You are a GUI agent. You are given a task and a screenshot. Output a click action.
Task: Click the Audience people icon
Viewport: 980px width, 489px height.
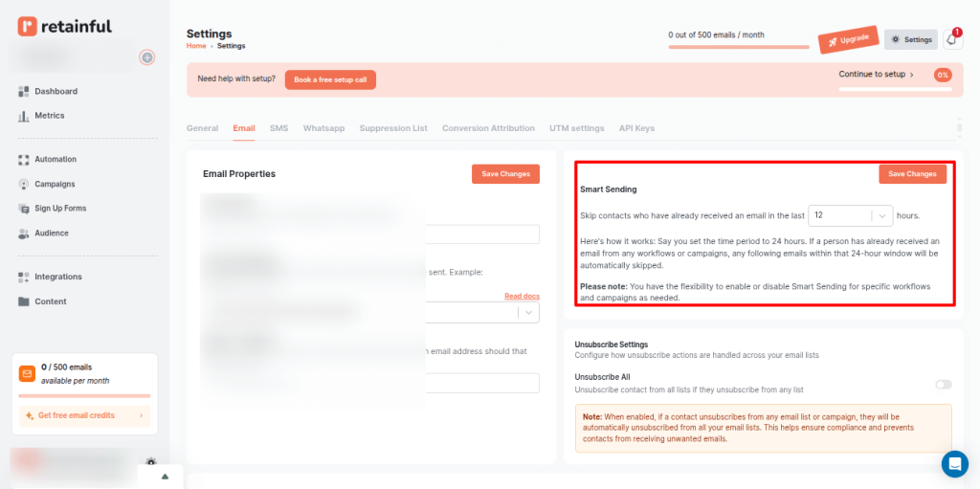[24, 233]
